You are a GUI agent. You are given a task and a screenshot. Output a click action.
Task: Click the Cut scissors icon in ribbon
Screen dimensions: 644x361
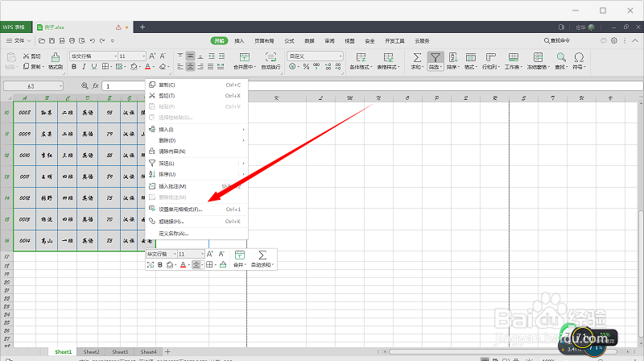(x=27, y=56)
